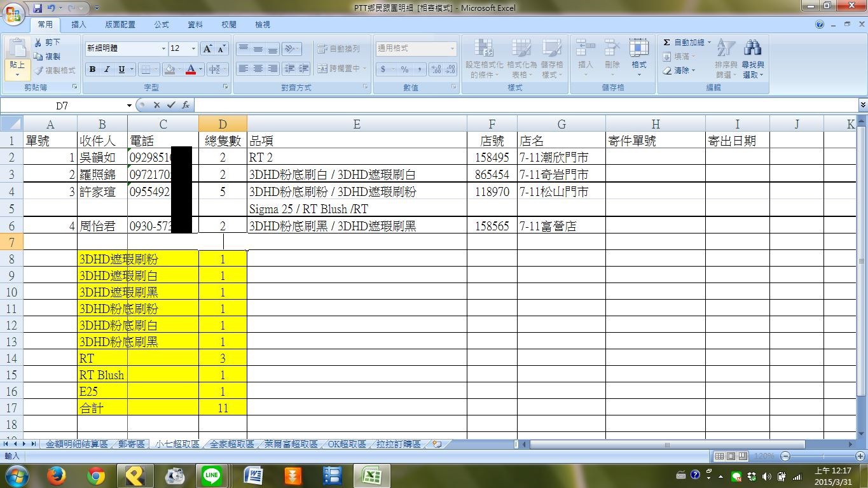This screenshot has height=488, width=868.
Task: Toggle Align Text Left
Action: (243, 69)
